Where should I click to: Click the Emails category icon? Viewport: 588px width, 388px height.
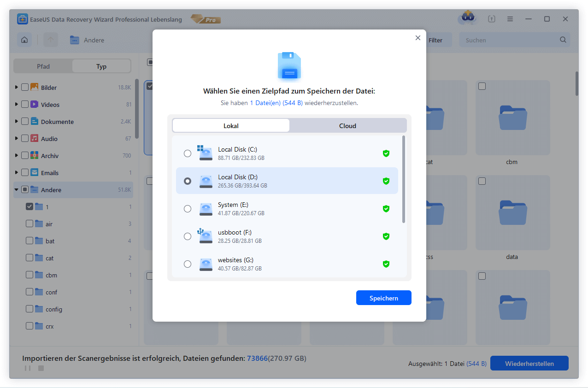[35, 173]
